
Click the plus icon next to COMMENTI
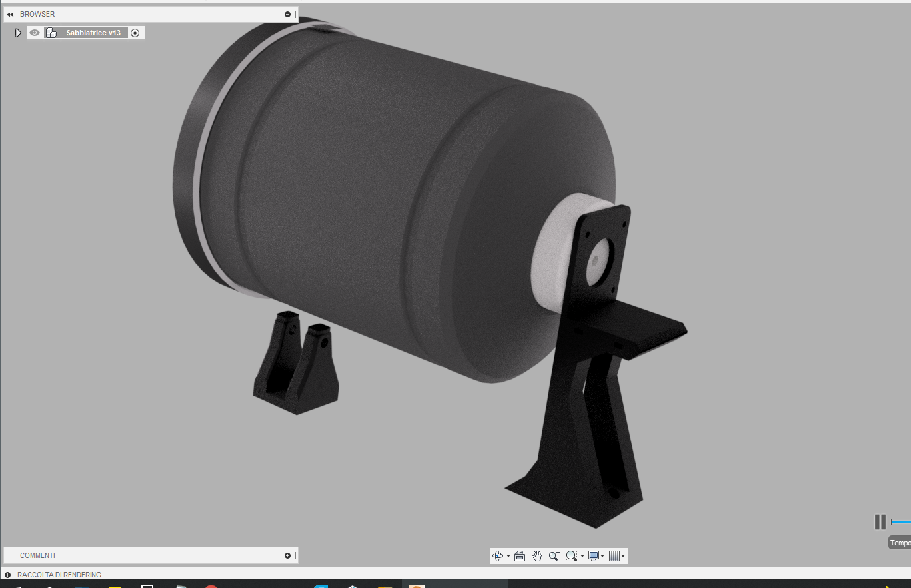coord(287,555)
